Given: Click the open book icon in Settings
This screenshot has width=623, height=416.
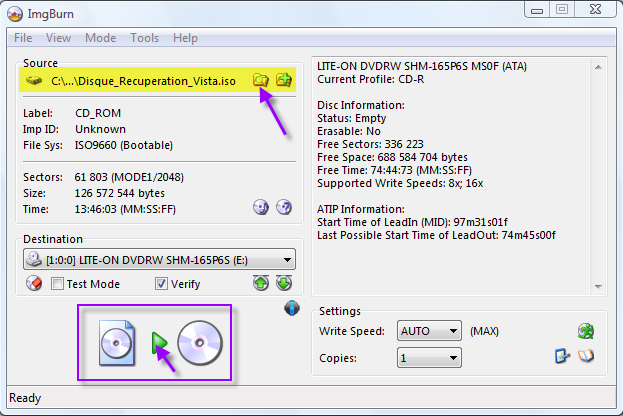Looking at the screenshot, I should click(586, 356).
